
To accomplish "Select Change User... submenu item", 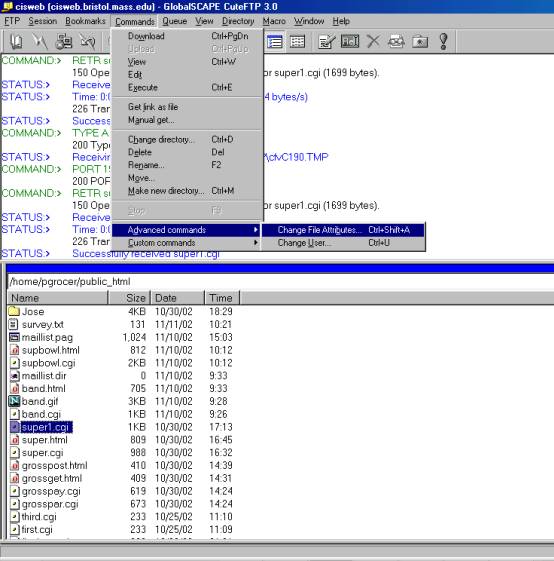I will [343, 243].
